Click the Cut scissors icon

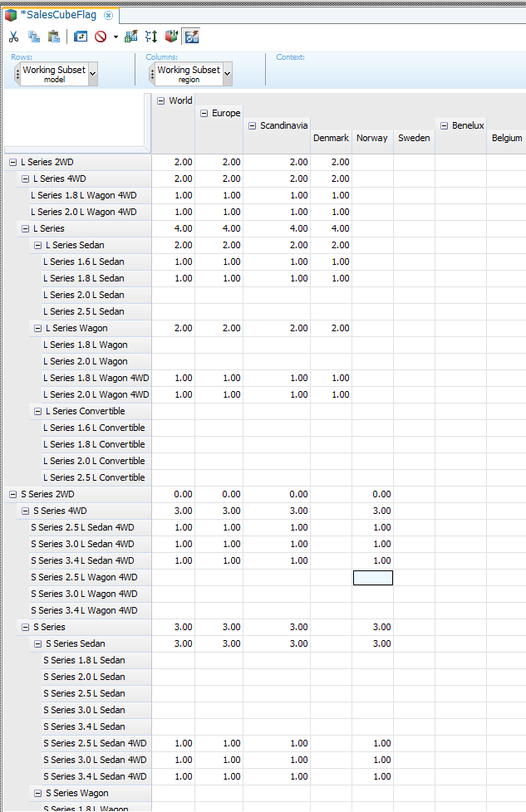(13, 37)
